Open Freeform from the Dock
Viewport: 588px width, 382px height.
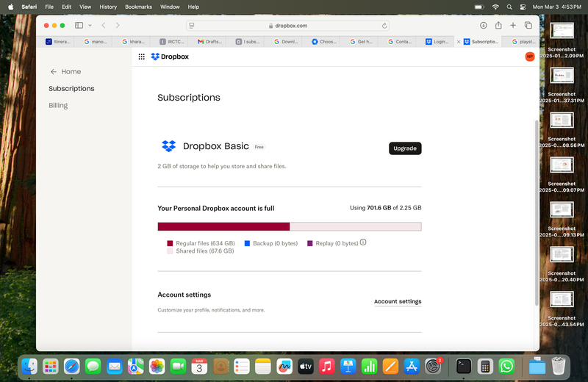[x=284, y=367]
